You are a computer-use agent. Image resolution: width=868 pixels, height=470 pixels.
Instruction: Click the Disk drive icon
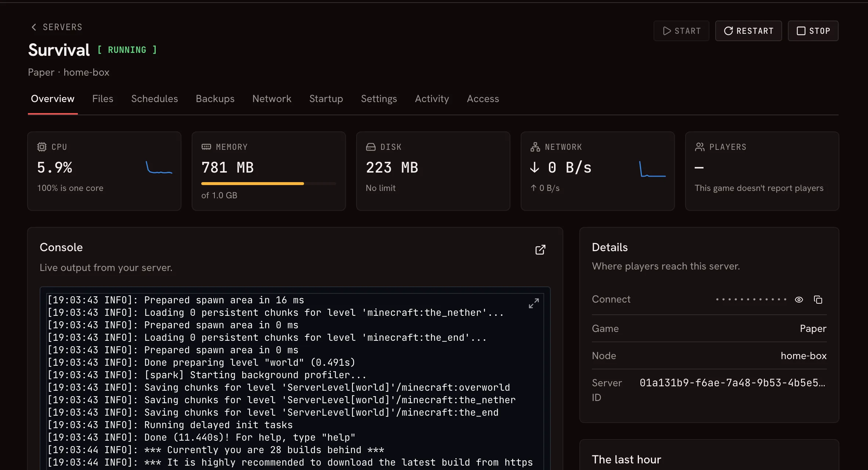(371, 147)
